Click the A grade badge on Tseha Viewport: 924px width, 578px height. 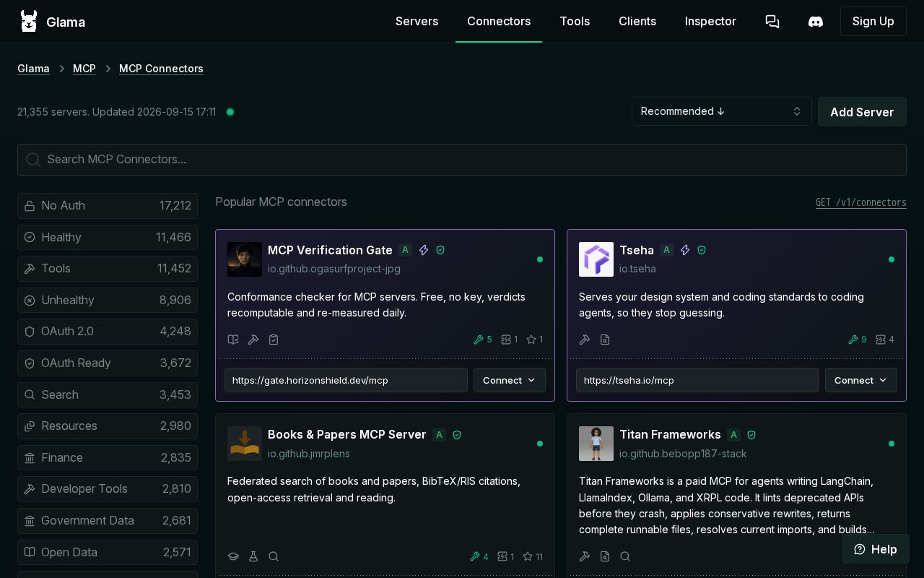pos(666,250)
